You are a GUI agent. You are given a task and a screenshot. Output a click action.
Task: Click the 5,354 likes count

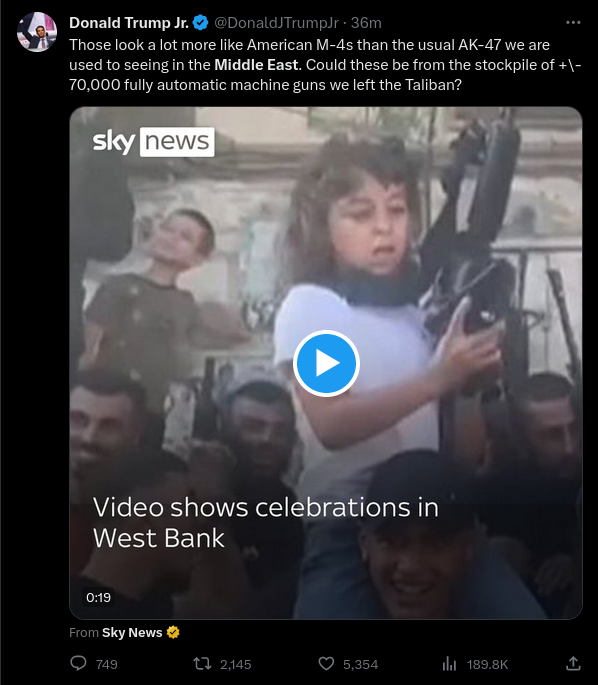click(x=360, y=664)
